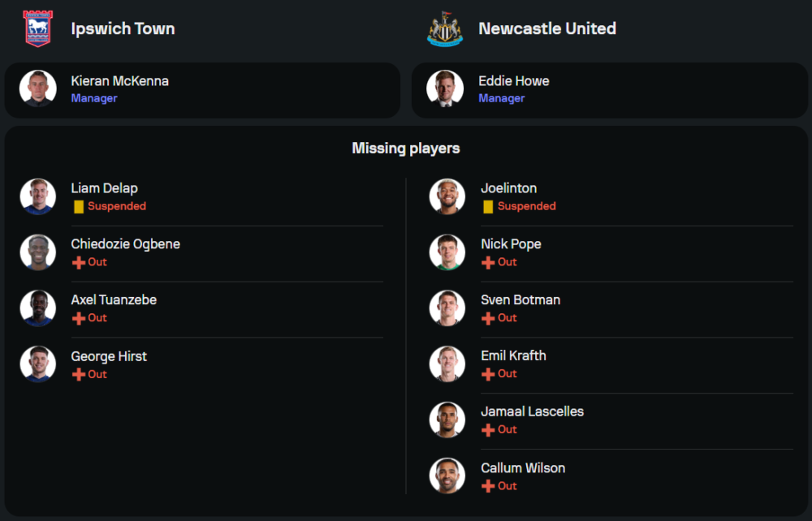Open Kieran McKenna's manager photo

point(38,88)
